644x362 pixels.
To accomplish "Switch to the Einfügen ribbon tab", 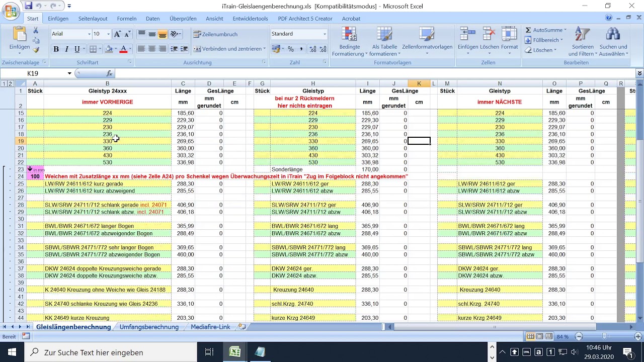I will tap(58, 19).
